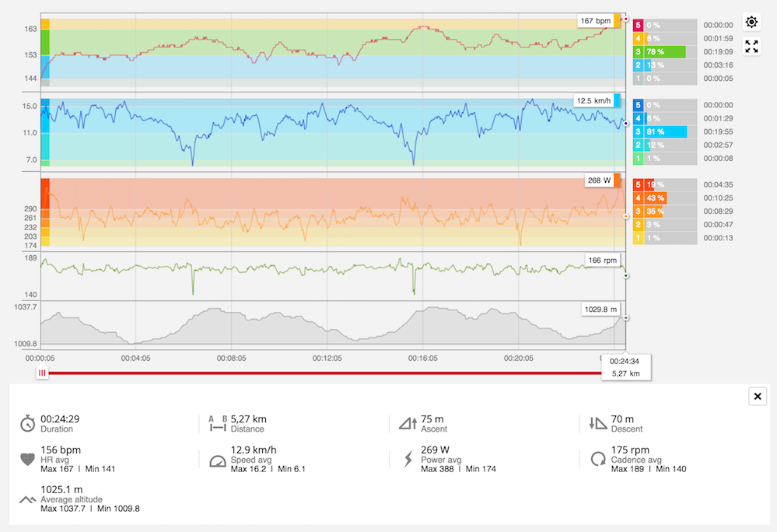
Task: Click the lightning bolt Power avg icon
Action: (408, 459)
